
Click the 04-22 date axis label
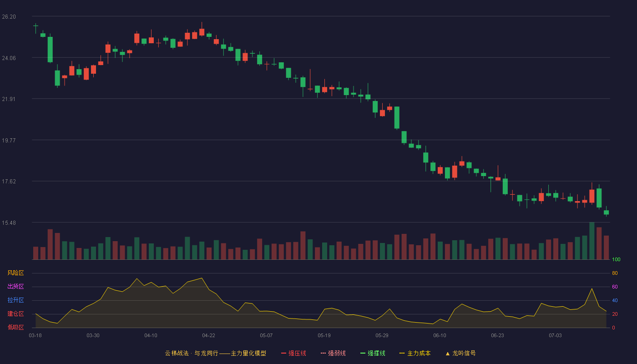tap(209, 335)
